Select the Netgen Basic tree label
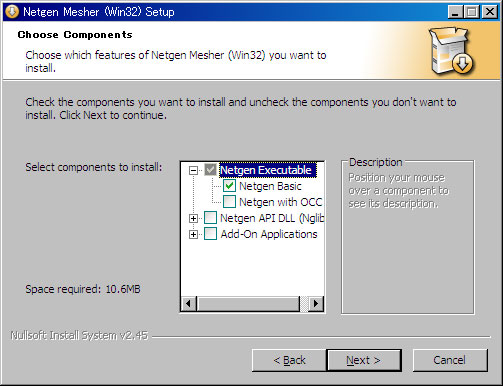Image resolution: width=503 pixels, height=386 pixels. click(x=270, y=186)
